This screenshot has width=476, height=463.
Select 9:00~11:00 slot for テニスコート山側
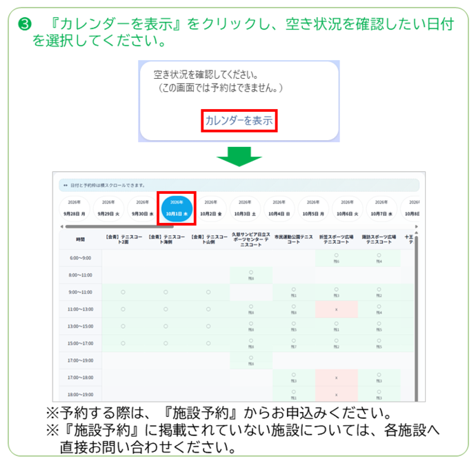208,292
